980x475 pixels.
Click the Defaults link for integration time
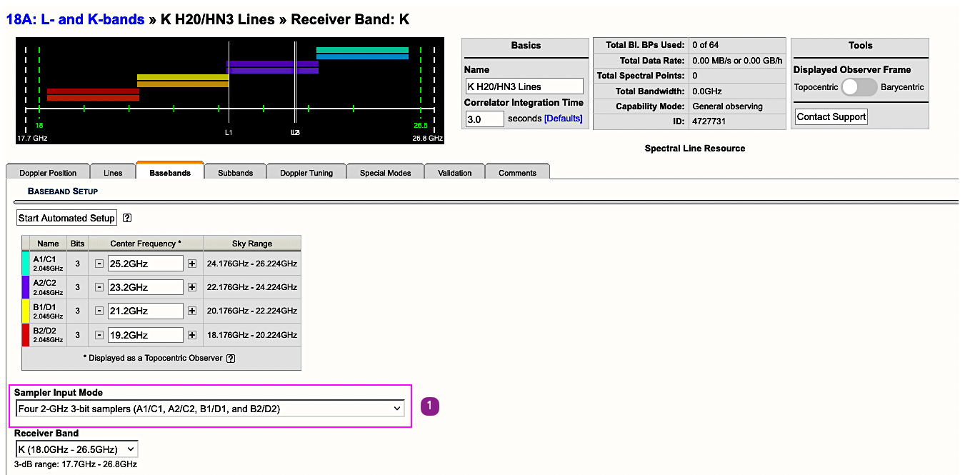point(563,119)
